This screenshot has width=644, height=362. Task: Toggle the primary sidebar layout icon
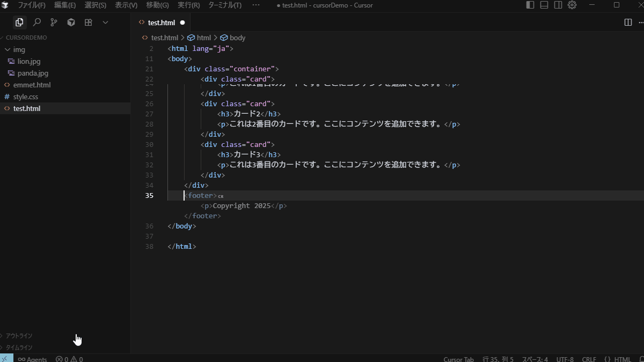point(530,5)
